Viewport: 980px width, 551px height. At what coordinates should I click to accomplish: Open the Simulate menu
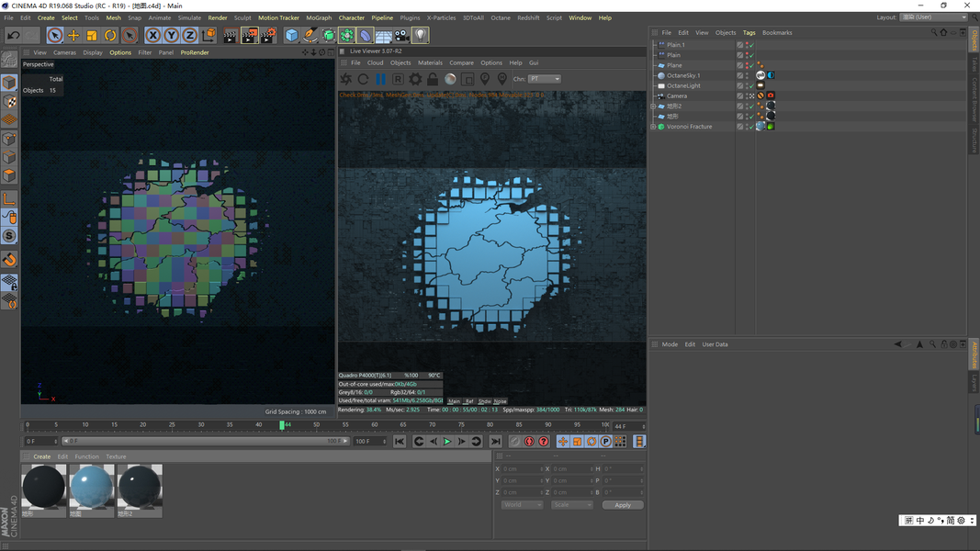189,17
